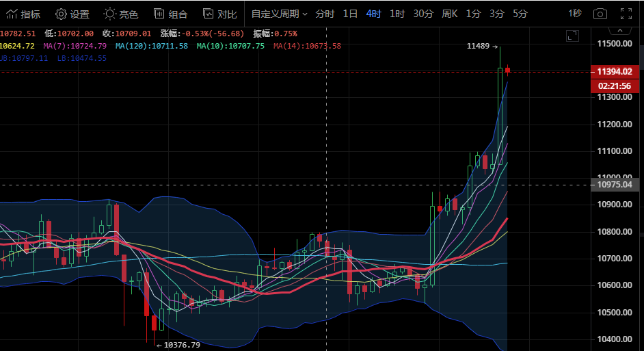The width and height of the screenshot is (644, 351).
Task: Click the current price label 11394.02
Action: 613,71
